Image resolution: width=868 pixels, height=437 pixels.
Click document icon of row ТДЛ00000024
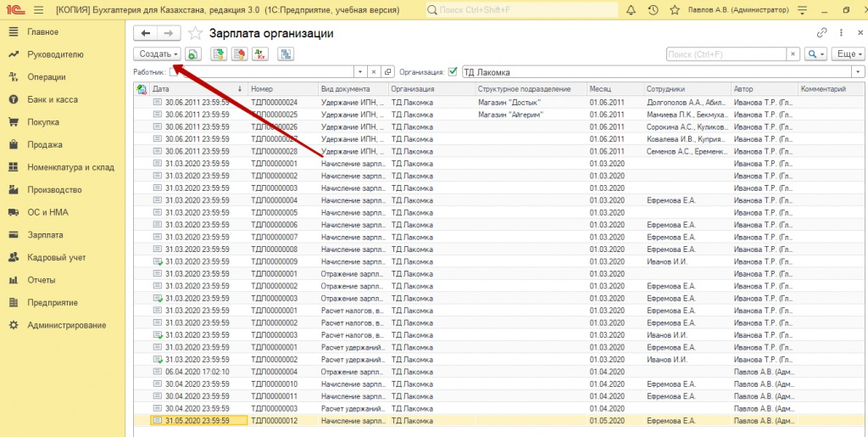(157, 103)
